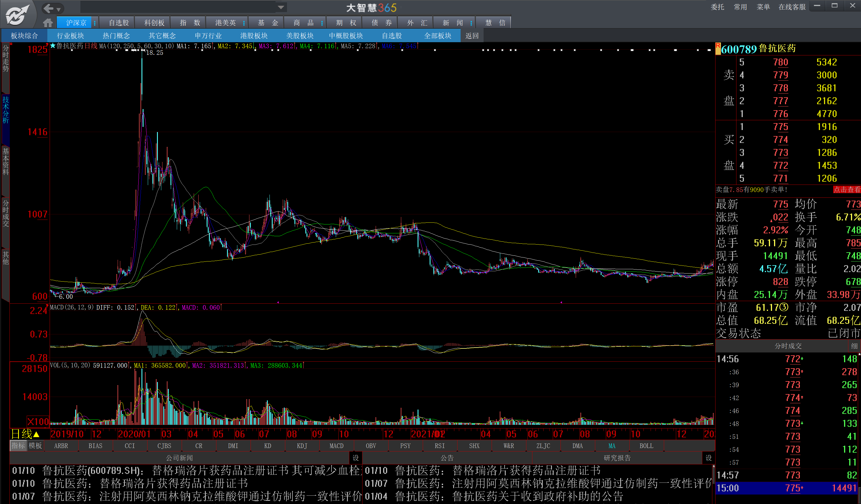This screenshot has width=861, height=504.
Task: Click the home icon
Action: pyautogui.click(x=48, y=23)
